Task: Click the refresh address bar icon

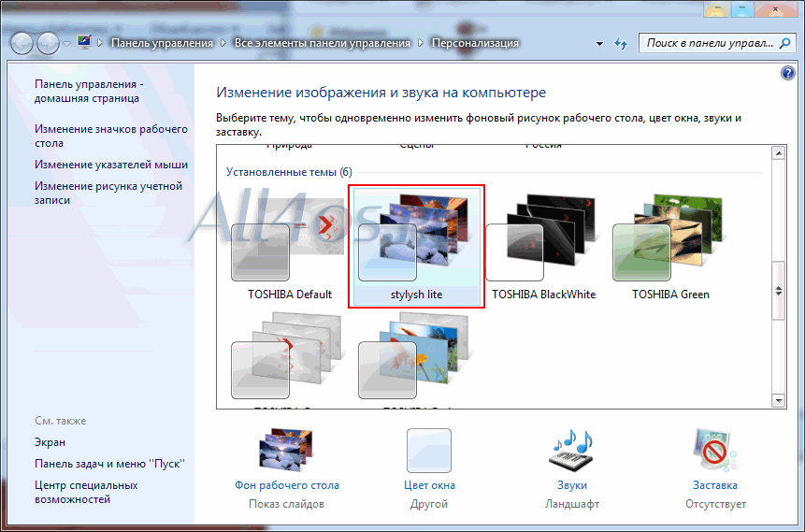Action: (621, 44)
